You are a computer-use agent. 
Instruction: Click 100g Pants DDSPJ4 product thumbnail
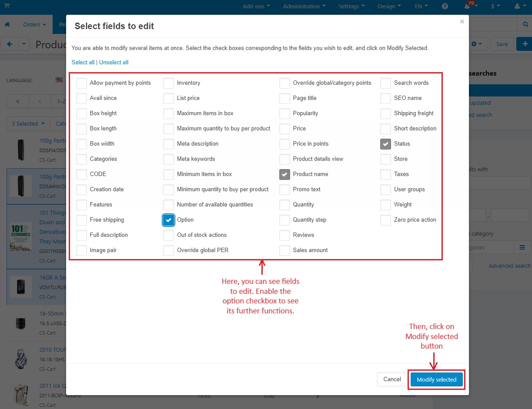click(x=21, y=150)
